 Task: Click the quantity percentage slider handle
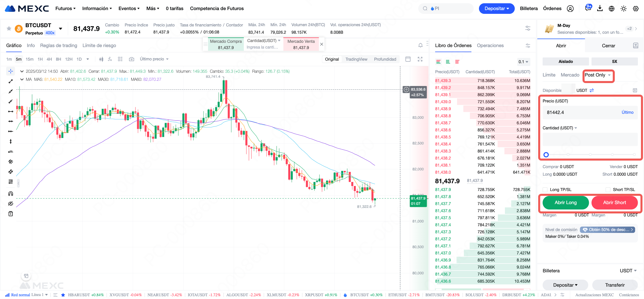546,155
